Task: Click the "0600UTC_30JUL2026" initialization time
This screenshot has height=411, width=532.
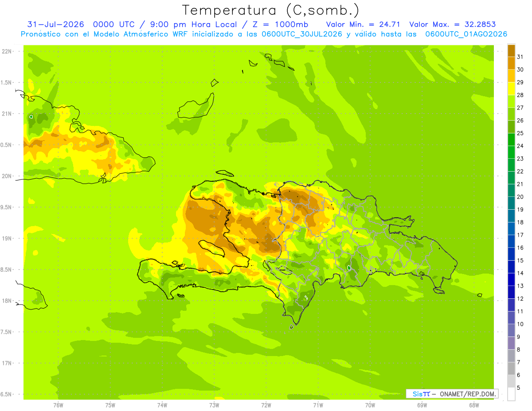Action: (302, 34)
